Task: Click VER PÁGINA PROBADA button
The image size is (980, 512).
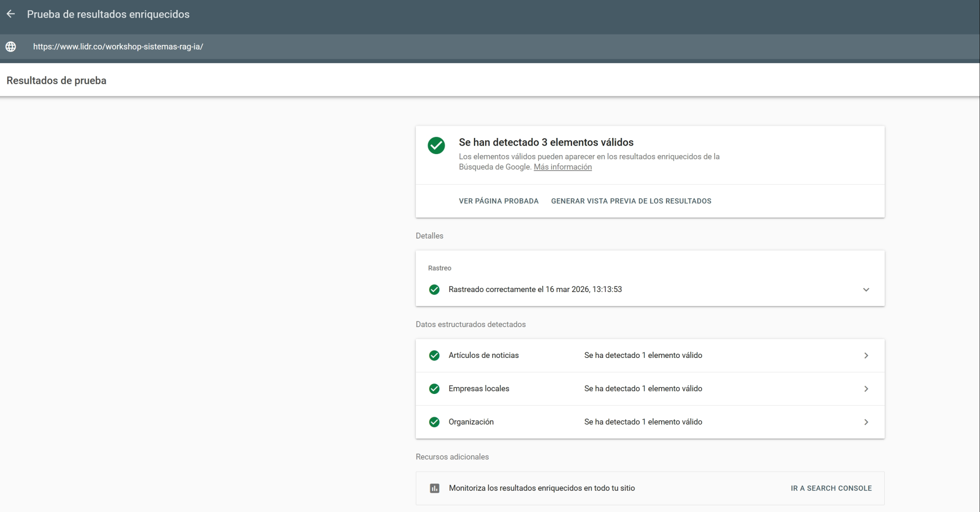Action: pyautogui.click(x=498, y=201)
